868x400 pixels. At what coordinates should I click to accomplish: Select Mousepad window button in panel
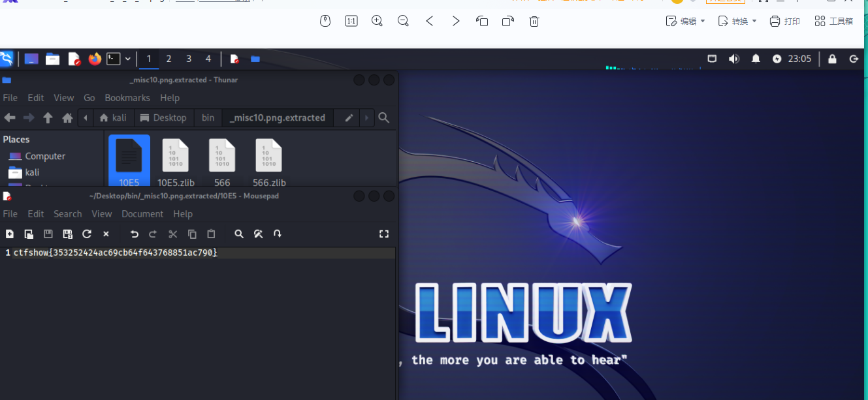pyautogui.click(x=234, y=59)
